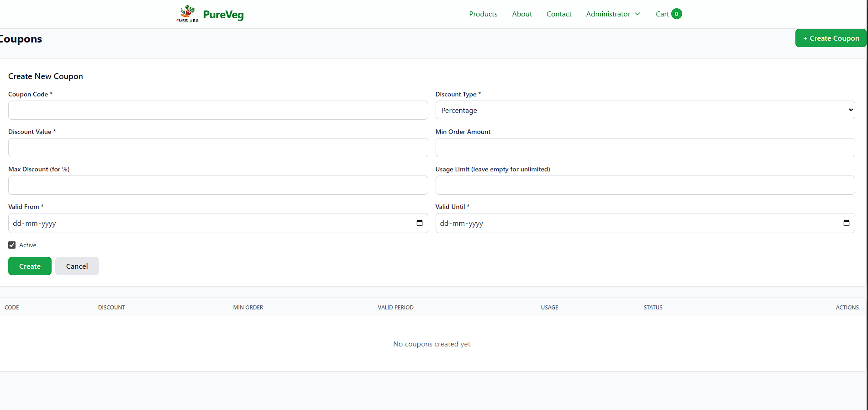Focus the Discount Value field

point(218,148)
